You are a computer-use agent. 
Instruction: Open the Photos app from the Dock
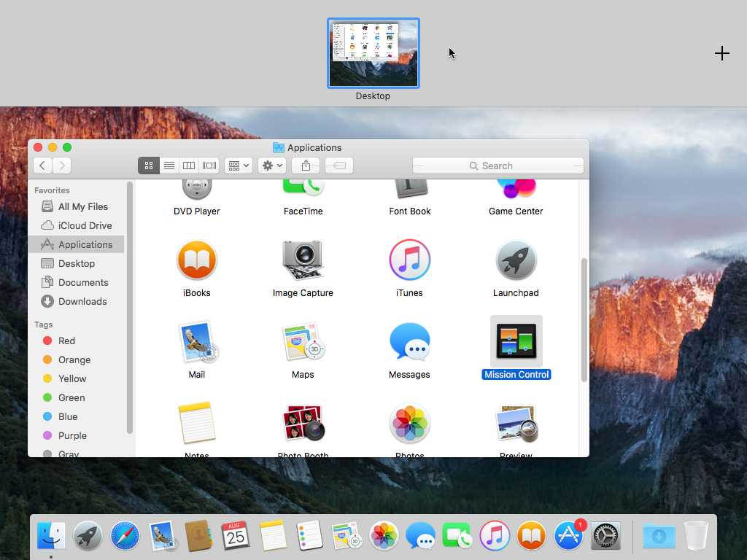tap(384, 535)
